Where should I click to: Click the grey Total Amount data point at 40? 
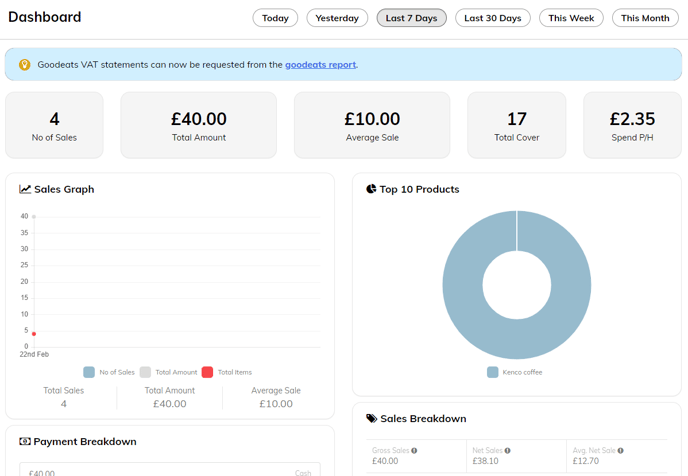click(x=34, y=217)
